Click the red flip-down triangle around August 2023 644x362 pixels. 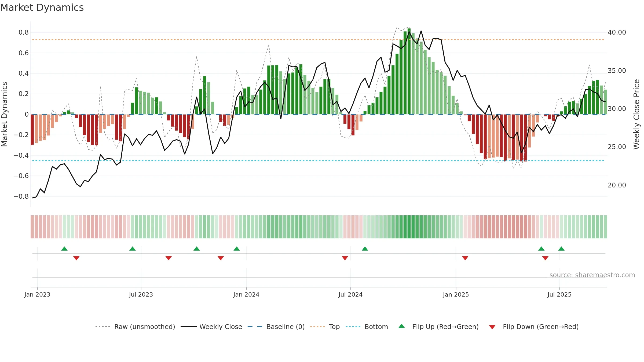click(169, 258)
